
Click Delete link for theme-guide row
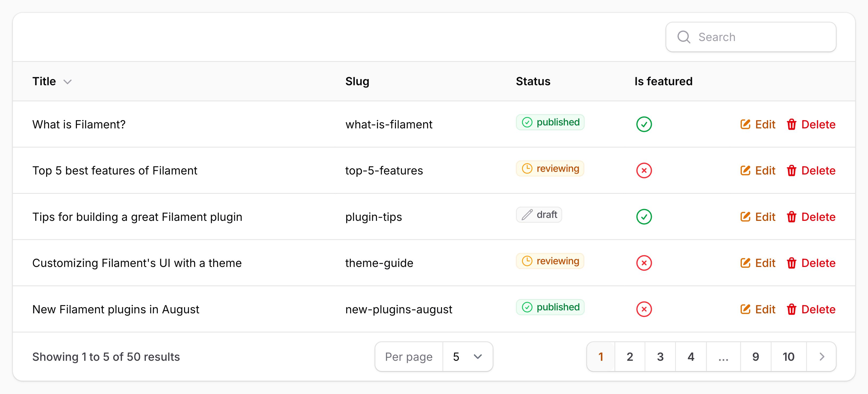tap(818, 263)
